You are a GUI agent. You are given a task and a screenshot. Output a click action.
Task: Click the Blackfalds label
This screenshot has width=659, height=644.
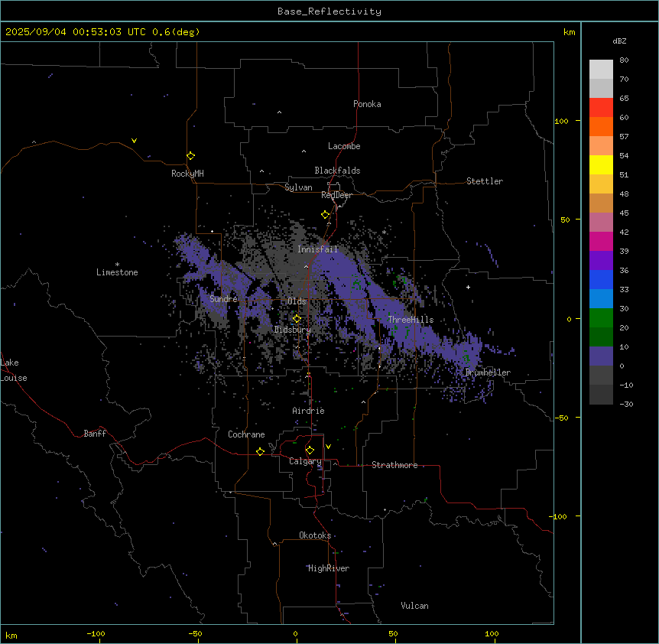pyautogui.click(x=337, y=171)
